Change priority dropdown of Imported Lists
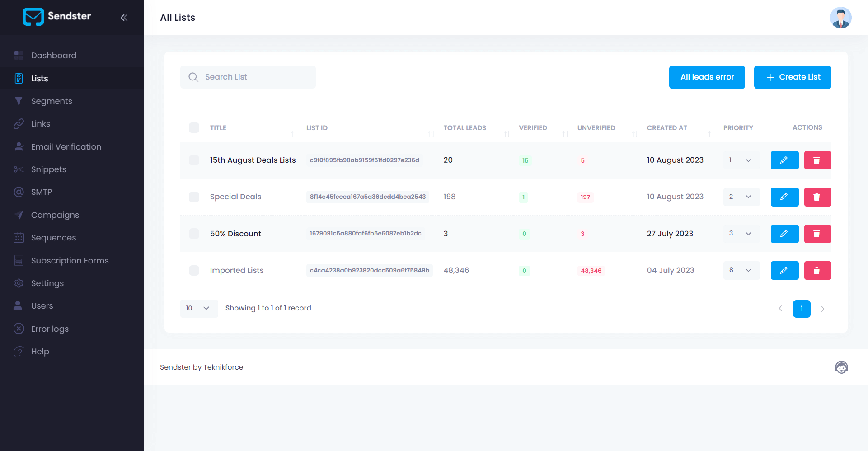868x451 pixels. 741,270
